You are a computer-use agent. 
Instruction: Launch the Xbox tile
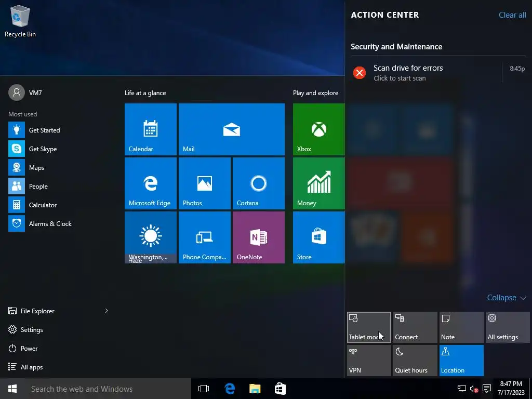coord(318,129)
